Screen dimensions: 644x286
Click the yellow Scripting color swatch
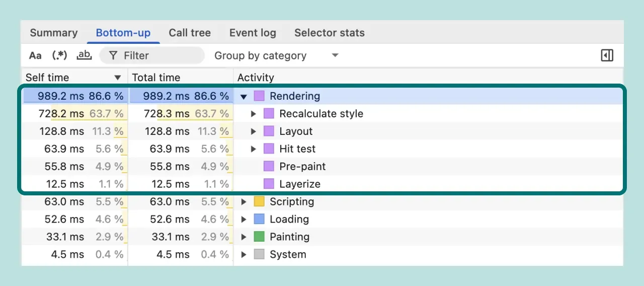tap(259, 202)
